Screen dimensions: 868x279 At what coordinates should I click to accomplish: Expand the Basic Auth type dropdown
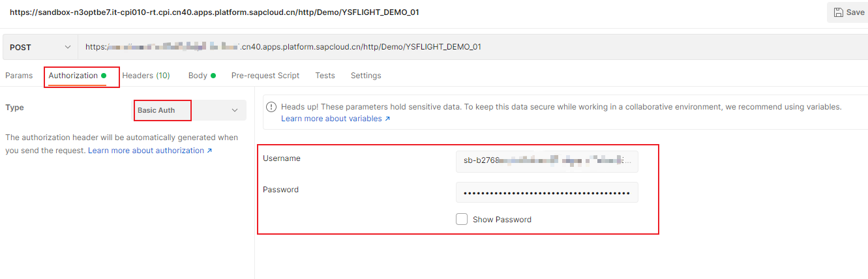click(x=189, y=110)
